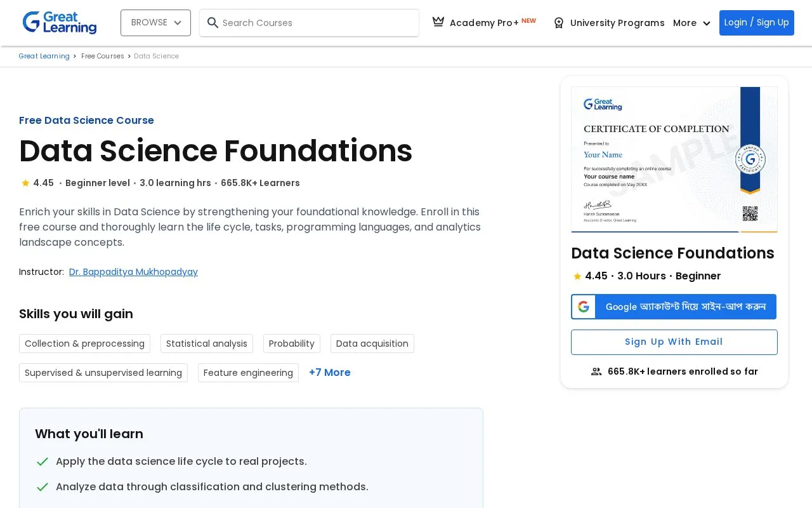
Task: Click first green checkmark under What you'll learn
Action: point(43,462)
